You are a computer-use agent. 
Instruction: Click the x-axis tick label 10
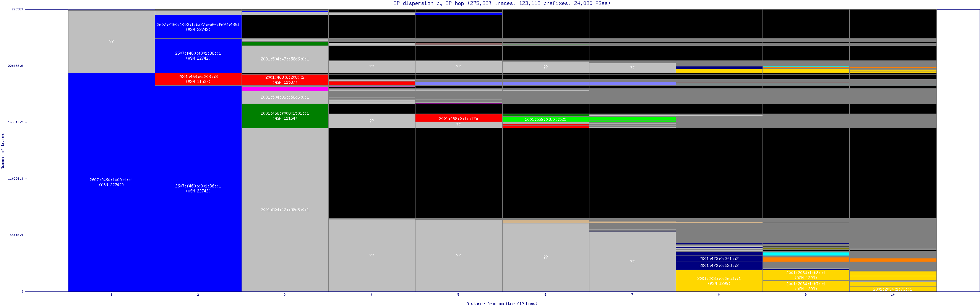click(892, 295)
